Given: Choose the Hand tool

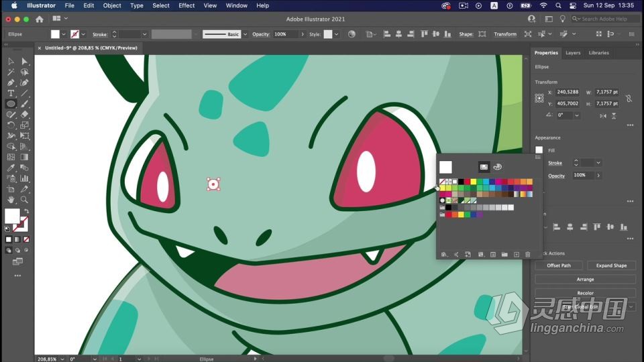Looking at the screenshot, I should tap(11, 200).
